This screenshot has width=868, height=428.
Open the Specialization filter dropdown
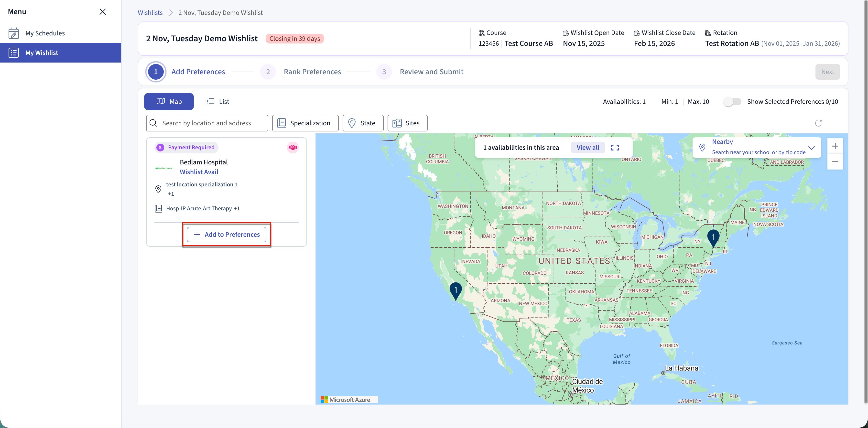coord(305,123)
